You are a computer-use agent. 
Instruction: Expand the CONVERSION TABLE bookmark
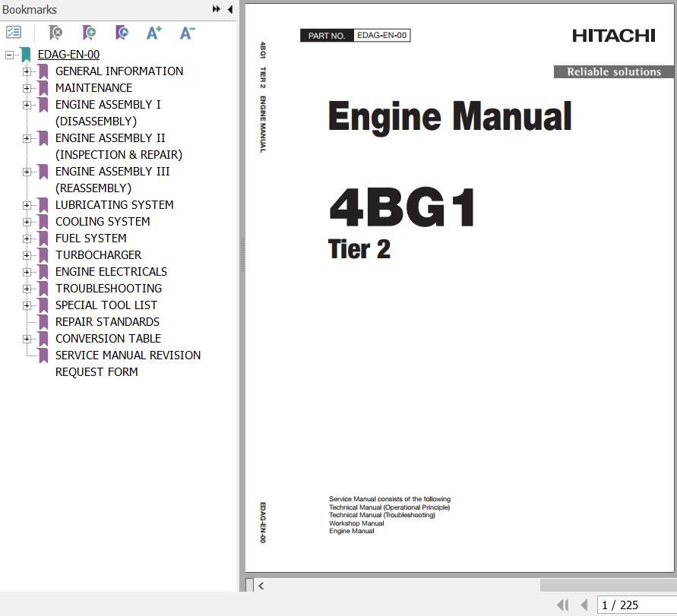pyautogui.click(x=27, y=339)
